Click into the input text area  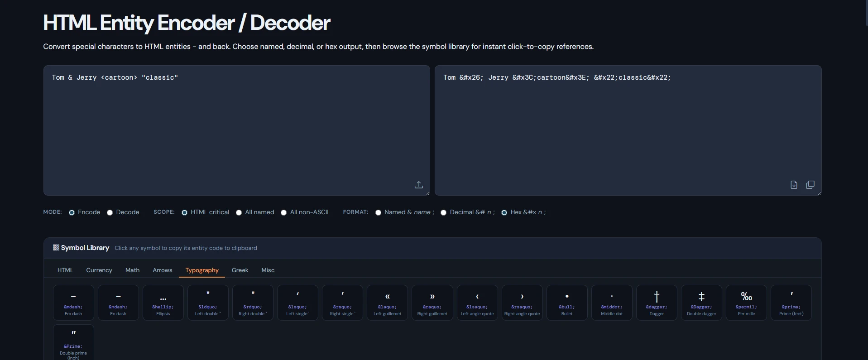point(237,130)
